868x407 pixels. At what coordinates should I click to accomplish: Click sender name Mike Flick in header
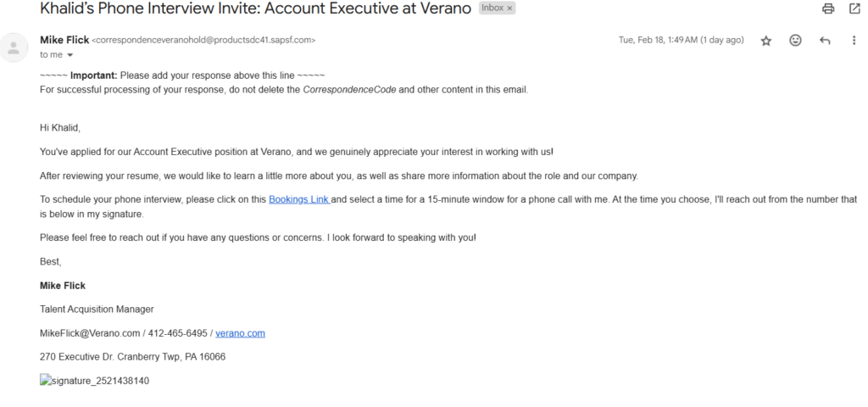click(64, 40)
